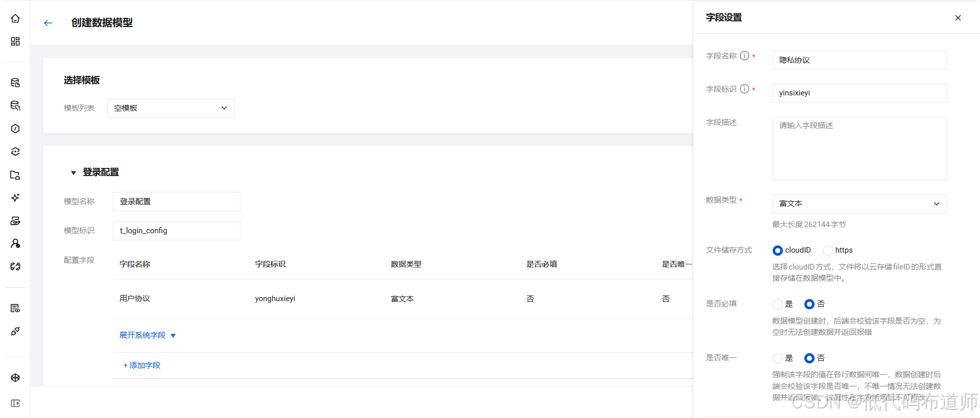
Task: Expand 展开系统字段 link
Action: click(148, 335)
